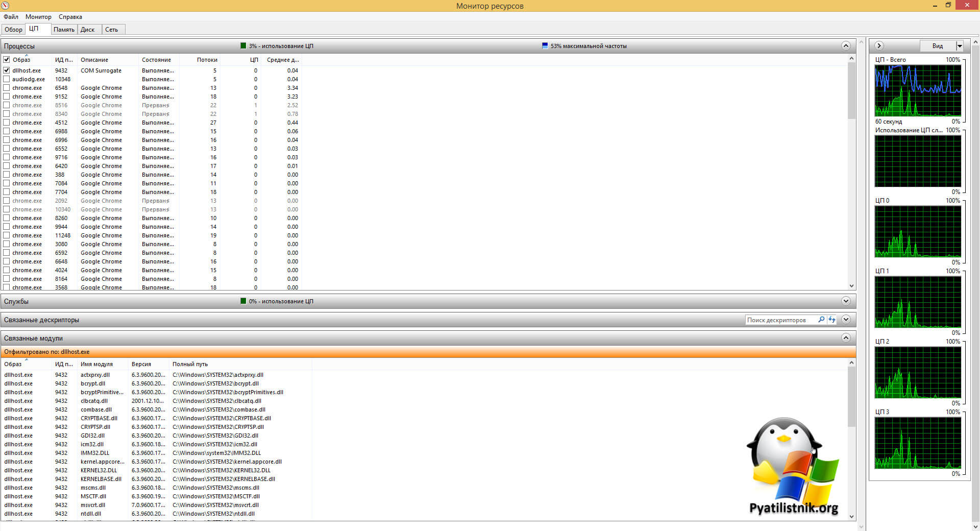
Task: Click into the Поиск дескрипторов search field
Action: pos(780,320)
